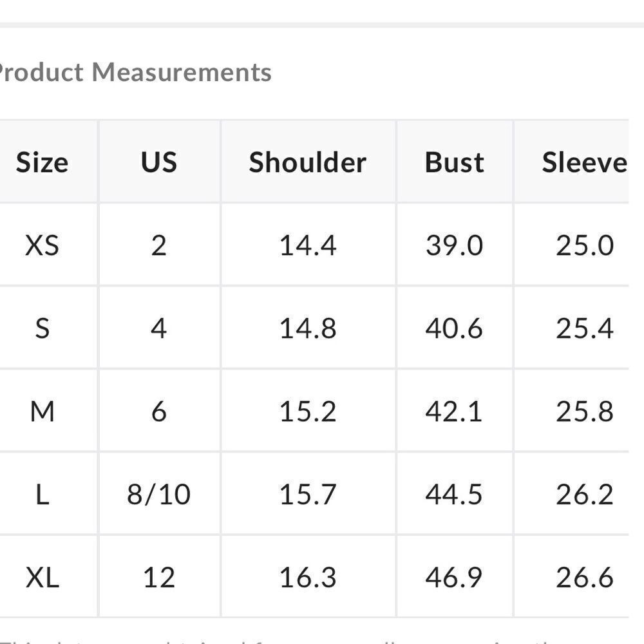Select the 8/10 US size cell

(159, 494)
